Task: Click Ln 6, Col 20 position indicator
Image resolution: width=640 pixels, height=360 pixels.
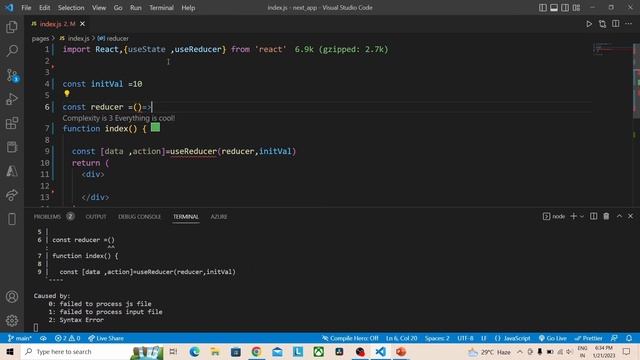Action: (402, 338)
